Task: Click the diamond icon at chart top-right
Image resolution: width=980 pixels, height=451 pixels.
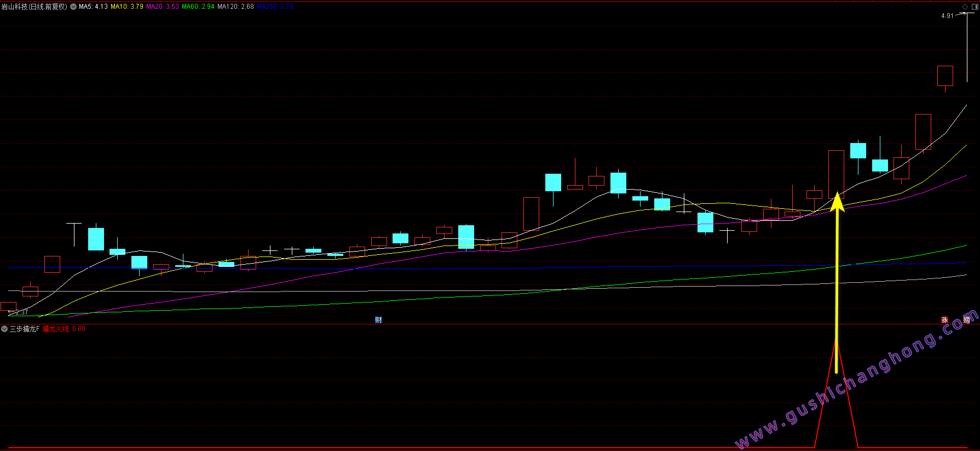Action: coord(965,7)
